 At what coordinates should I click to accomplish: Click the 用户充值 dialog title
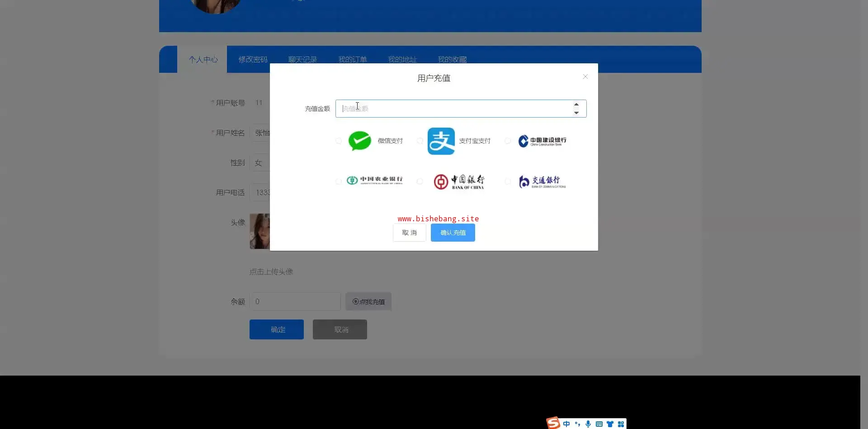(x=434, y=78)
